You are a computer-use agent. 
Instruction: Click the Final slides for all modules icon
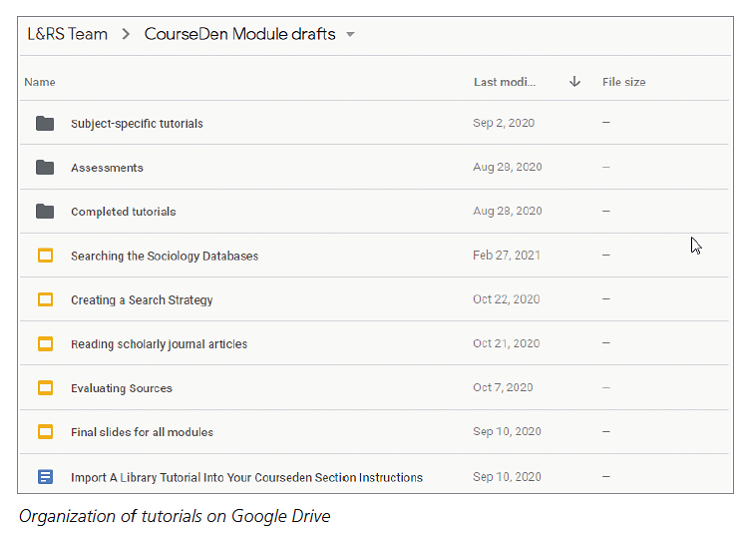coord(45,432)
